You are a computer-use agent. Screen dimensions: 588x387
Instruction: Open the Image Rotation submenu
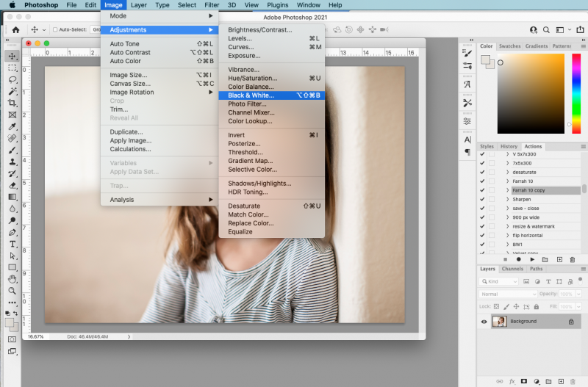click(160, 93)
